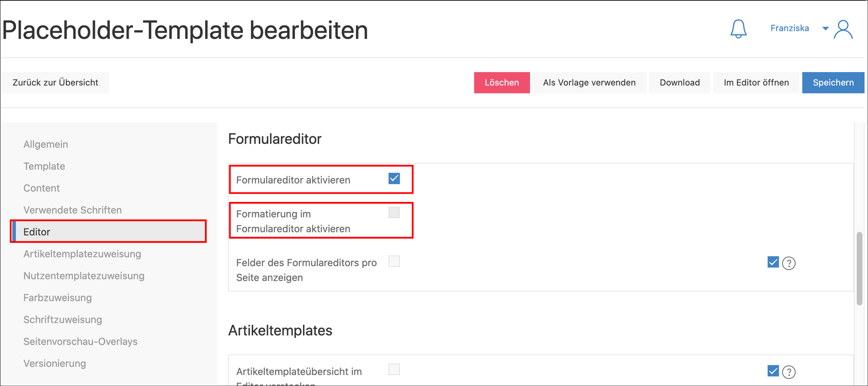
Task: Open help for Felder des Formulareditors setting
Action: point(788,263)
